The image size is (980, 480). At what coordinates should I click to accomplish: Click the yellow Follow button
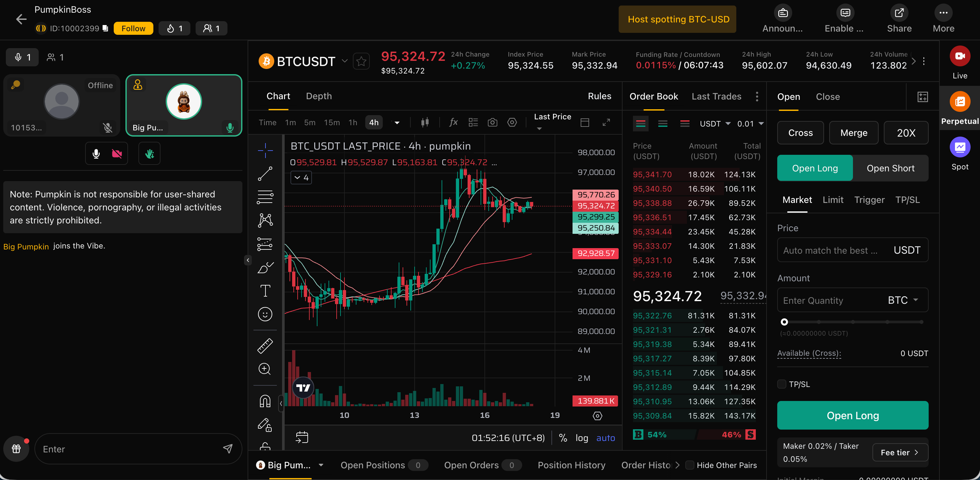click(x=133, y=29)
